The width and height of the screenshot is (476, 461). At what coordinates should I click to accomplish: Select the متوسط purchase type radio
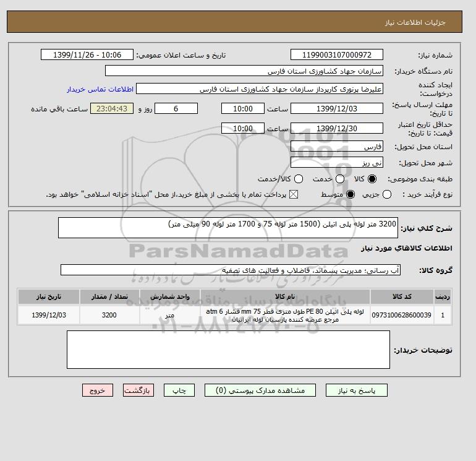351,194
